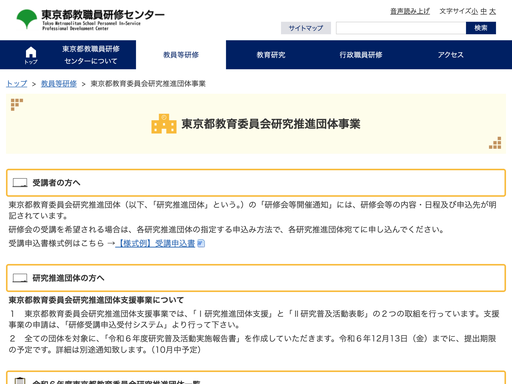The height and width of the screenshot is (384, 512).
Task: Click the 検索 search button
Action: tap(481, 28)
